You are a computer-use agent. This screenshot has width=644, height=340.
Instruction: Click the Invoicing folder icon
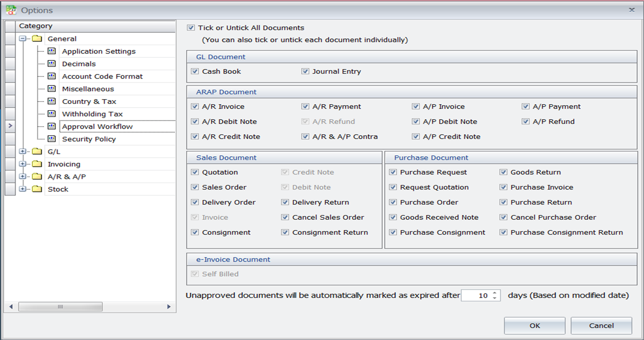37,164
